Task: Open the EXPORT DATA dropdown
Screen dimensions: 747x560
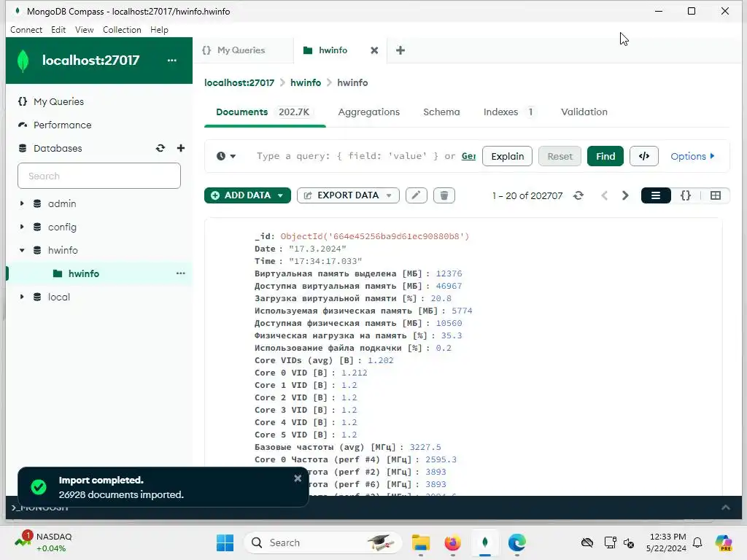Action: point(348,195)
